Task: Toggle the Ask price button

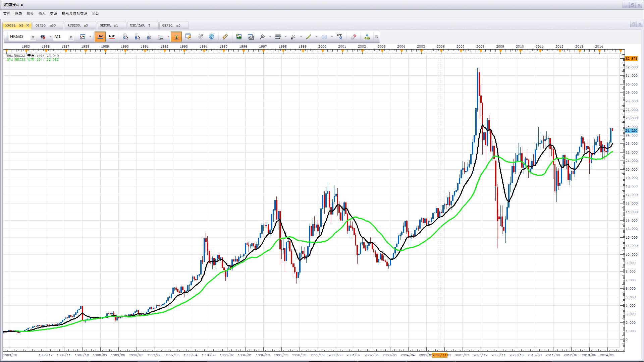Action: click(x=112, y=37)
